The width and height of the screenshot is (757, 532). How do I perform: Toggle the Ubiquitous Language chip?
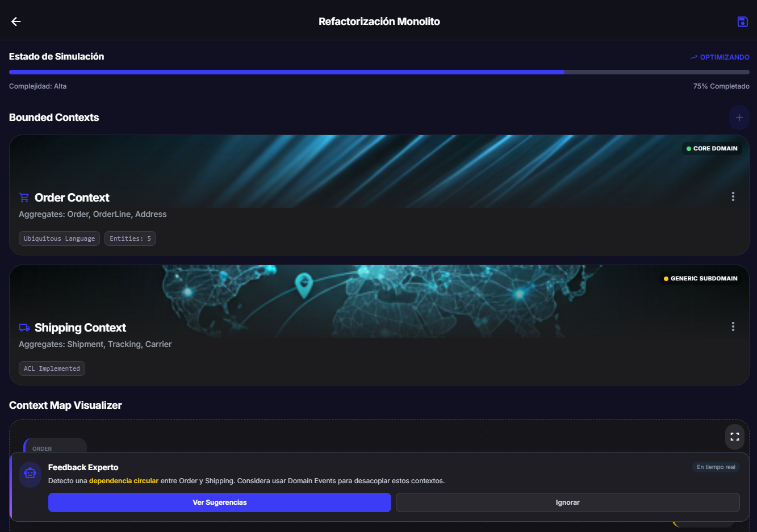[x=59, y=238]
